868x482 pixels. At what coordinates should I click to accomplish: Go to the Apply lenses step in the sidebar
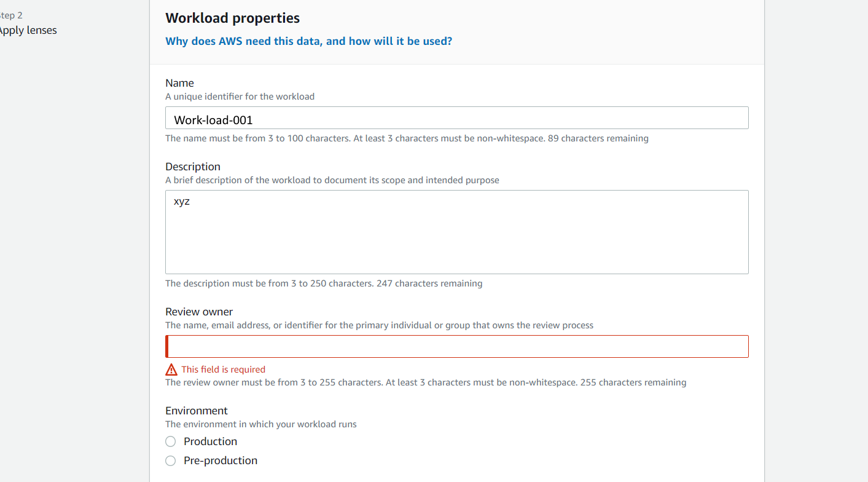[27, 30]
